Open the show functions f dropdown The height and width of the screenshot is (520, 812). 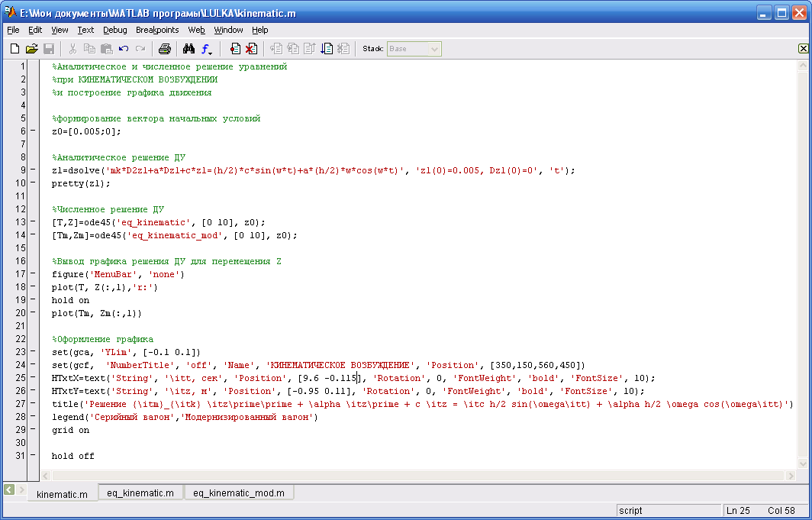coord(207,49)
